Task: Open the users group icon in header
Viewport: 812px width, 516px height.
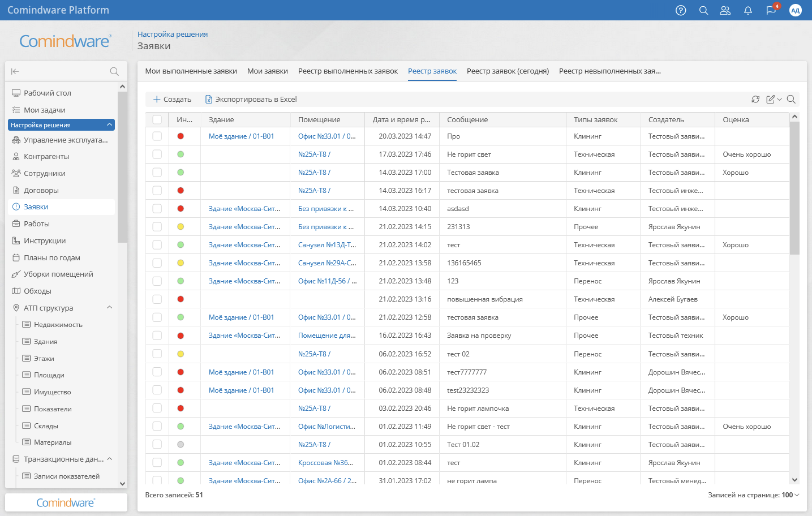Action: 725,10
